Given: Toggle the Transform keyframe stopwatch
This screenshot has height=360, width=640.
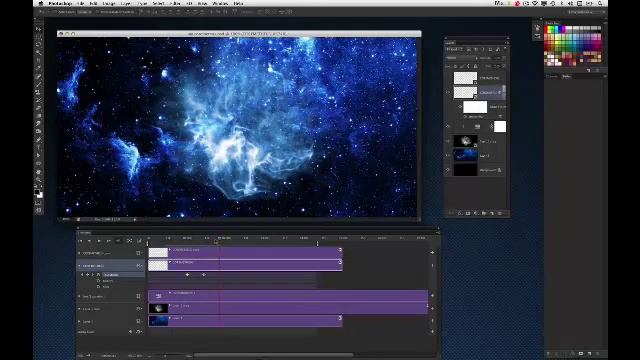Looking at the screenshot, I should [98, 275].
